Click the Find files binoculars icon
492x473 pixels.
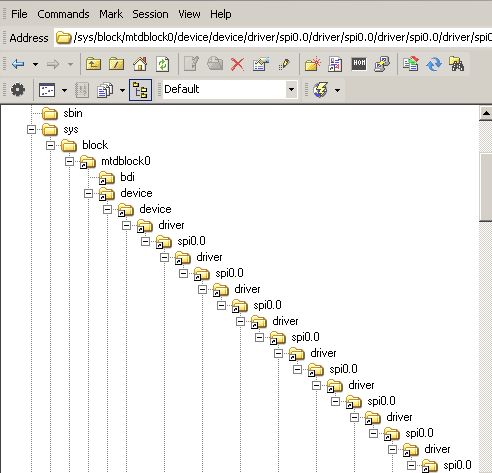coord(457,64)
